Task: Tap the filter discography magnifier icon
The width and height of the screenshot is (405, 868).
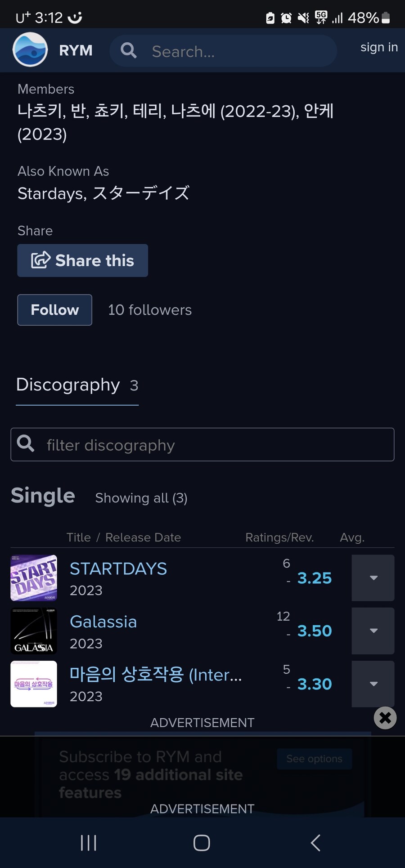Action: click(26, 443)
